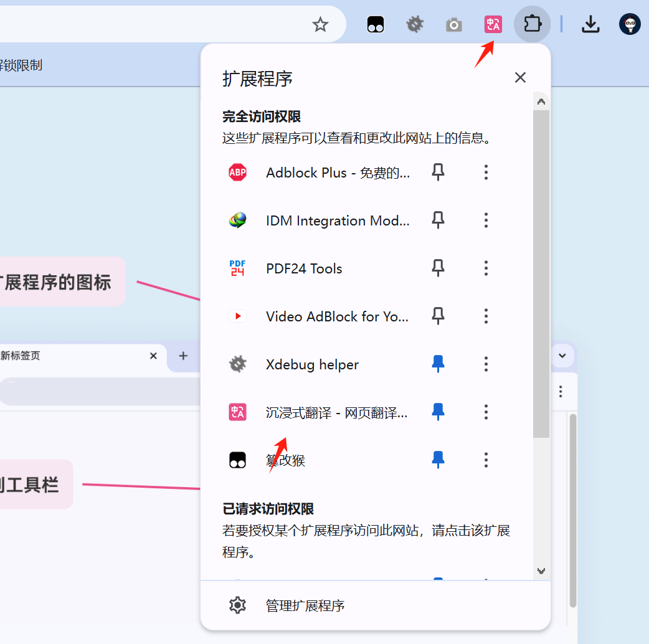Open more options for Xdebug helper

click(x=486, y=364)
